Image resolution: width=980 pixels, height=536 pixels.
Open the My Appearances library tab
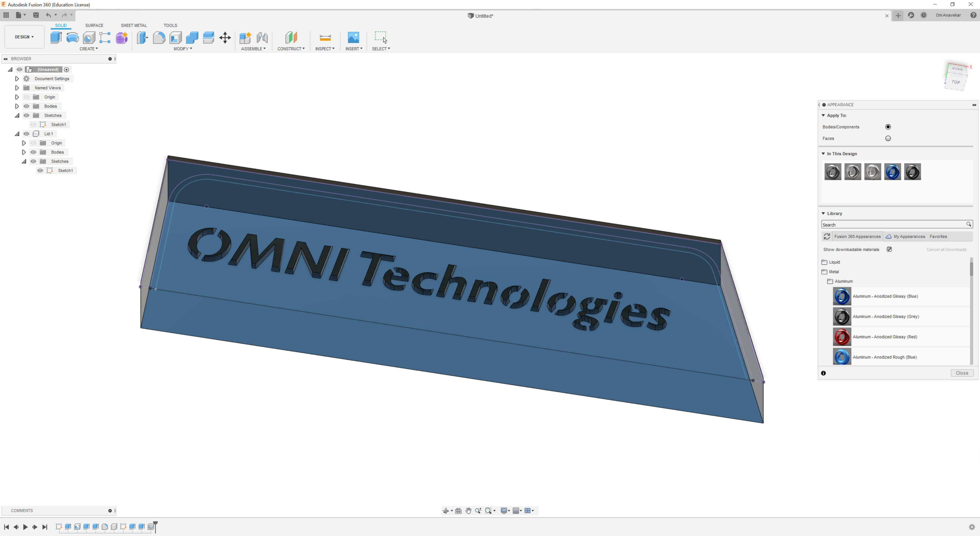(x=909, y=237)
